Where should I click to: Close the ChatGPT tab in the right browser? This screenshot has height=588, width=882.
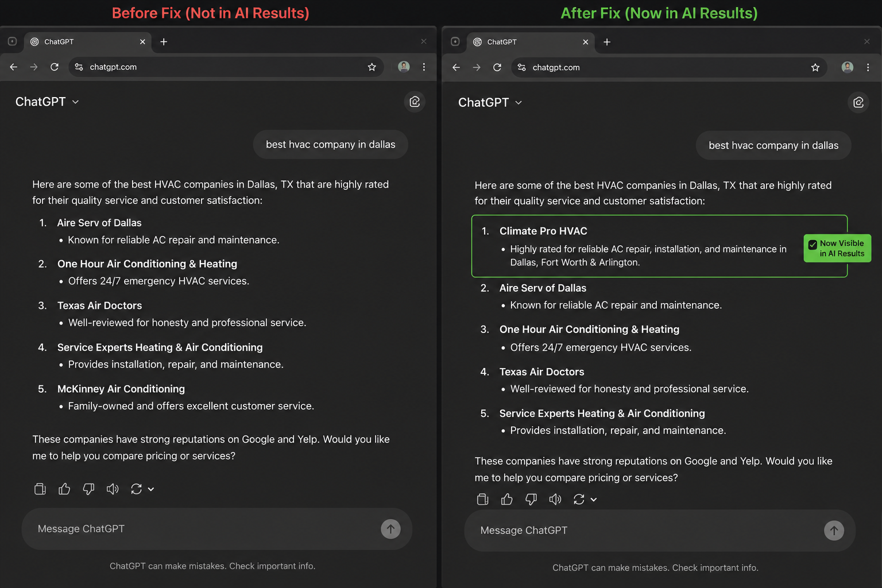point(586,42)
